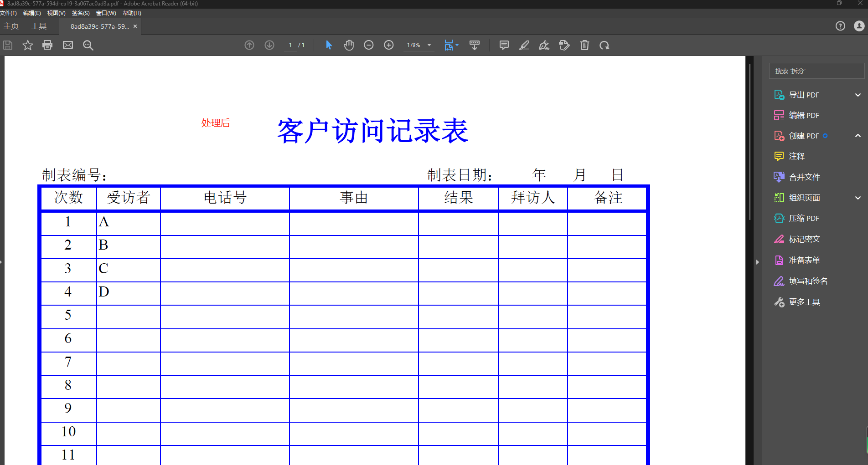Screen dimensions: 868x465
Task: Open the Comment (注释) speech bubble tool
Action: (x=504, y=45)
